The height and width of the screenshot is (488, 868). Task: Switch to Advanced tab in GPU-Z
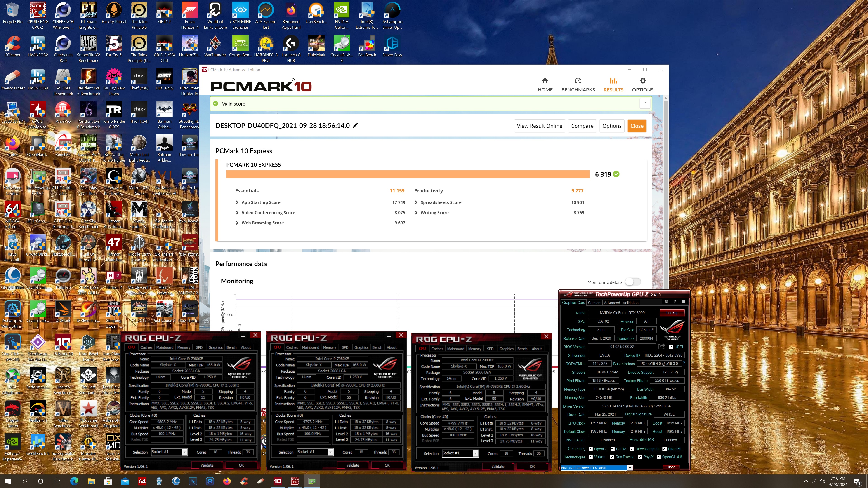click(x=612, y=303)
